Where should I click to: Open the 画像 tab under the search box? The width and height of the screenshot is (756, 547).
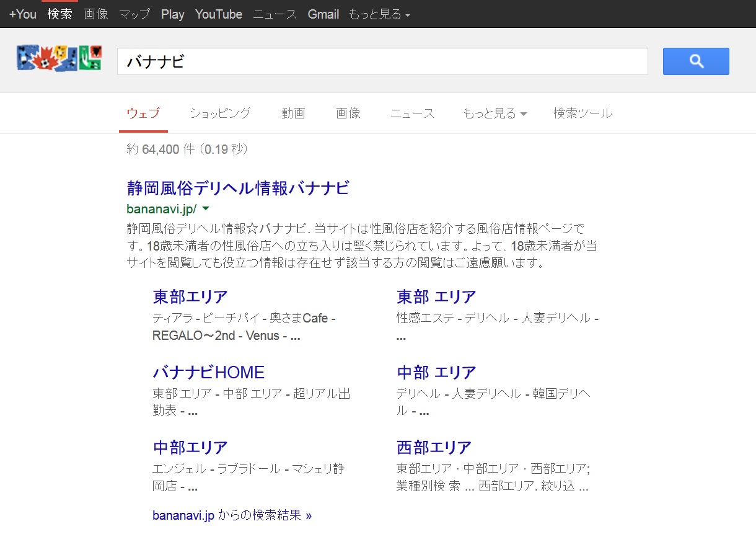click(348, 113)
